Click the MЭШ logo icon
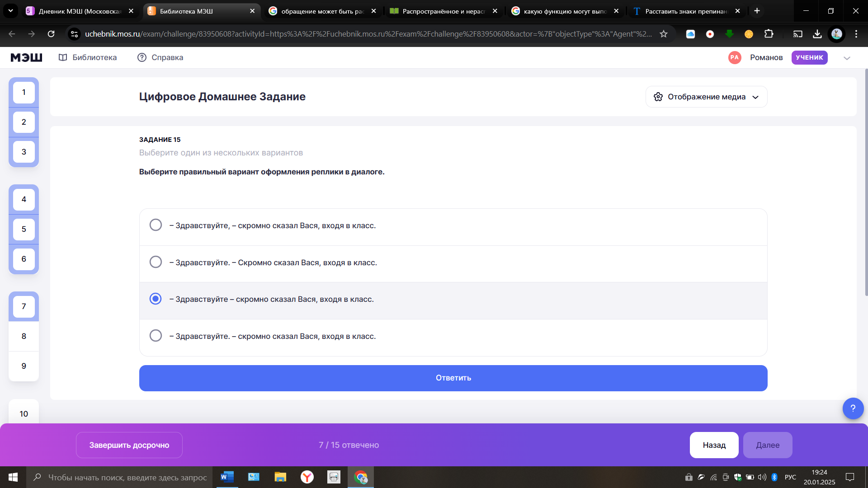This screenshot has width=868, height=488. click(x=26, y=57)
